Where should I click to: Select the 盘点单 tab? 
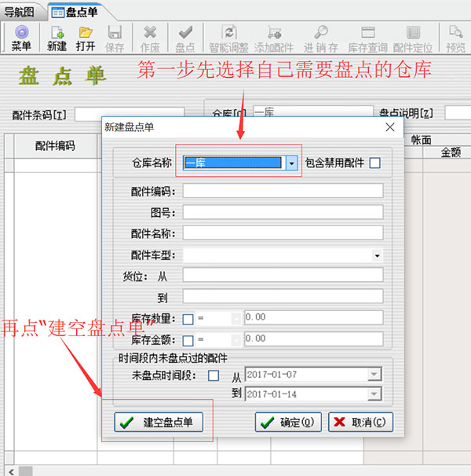tap(75, 13)
